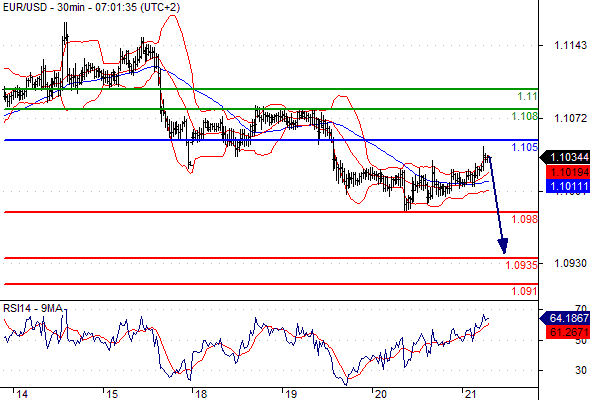Click the date label 20 on time axis
This screenshot has height=400, width=590.
click(380, 394)
